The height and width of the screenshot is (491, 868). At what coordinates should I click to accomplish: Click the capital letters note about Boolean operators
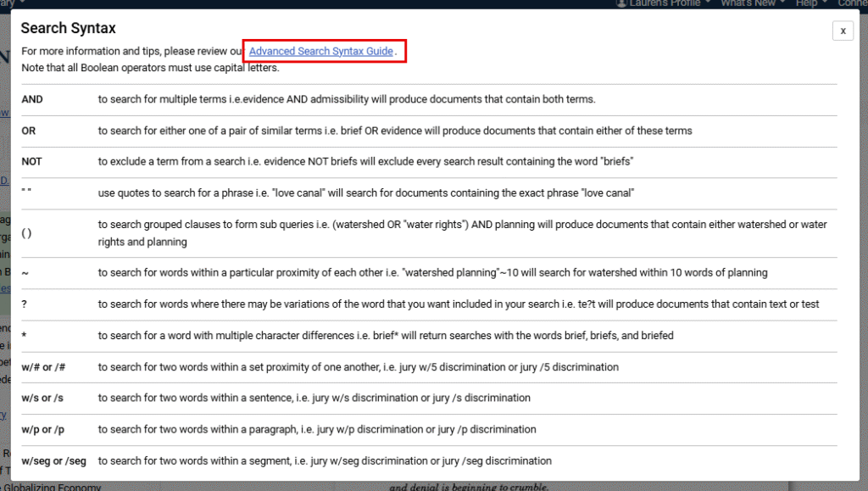click(x=150, y=68)
